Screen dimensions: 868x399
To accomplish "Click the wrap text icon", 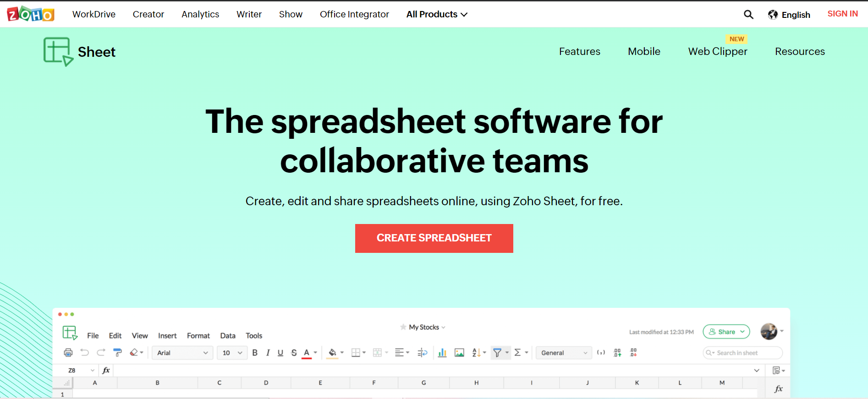I will pyautogui.click(x=423, y=353).
